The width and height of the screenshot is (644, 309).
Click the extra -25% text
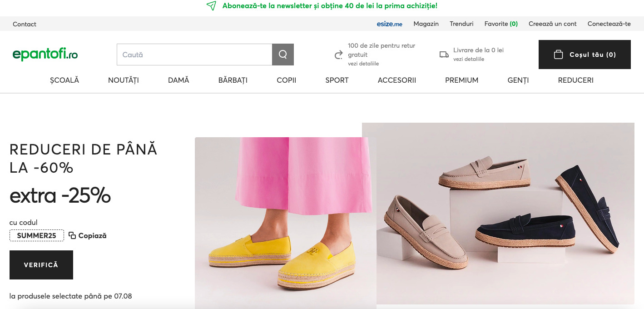60,195
